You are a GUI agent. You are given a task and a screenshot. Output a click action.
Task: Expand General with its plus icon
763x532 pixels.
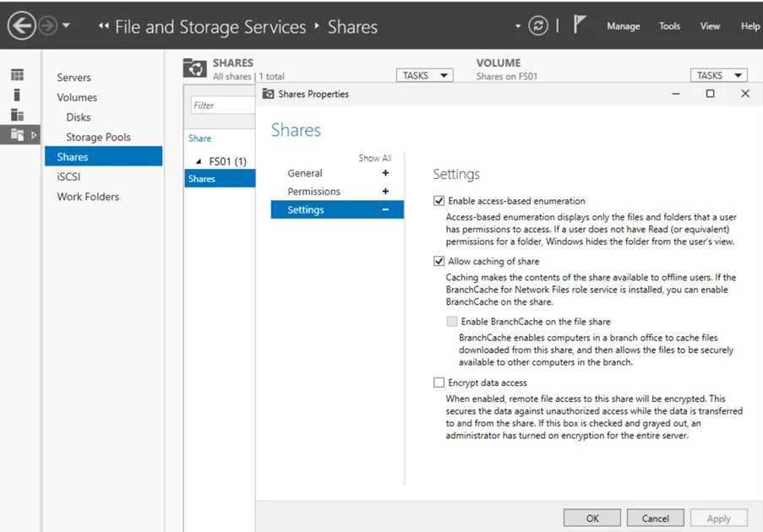tap(385, 173)
